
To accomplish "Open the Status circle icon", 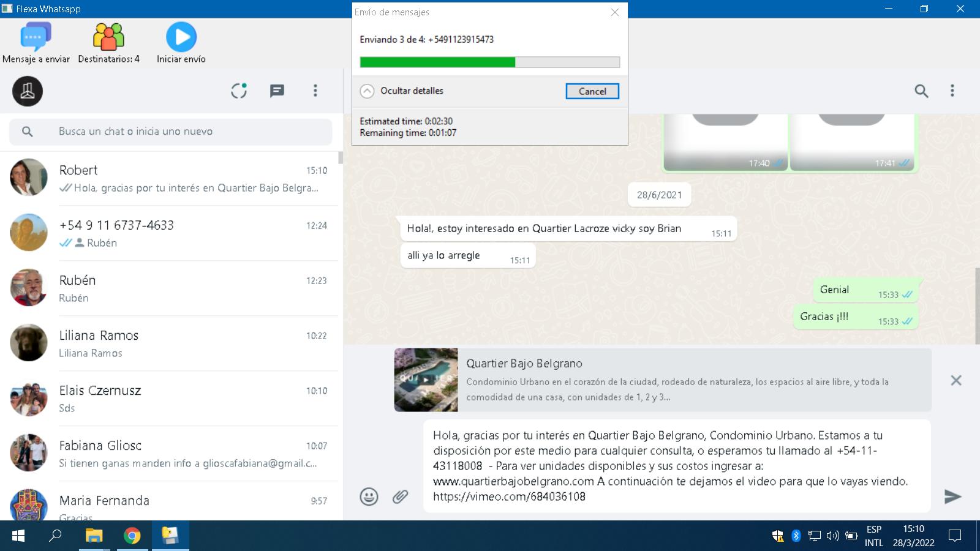I will 239,91.
